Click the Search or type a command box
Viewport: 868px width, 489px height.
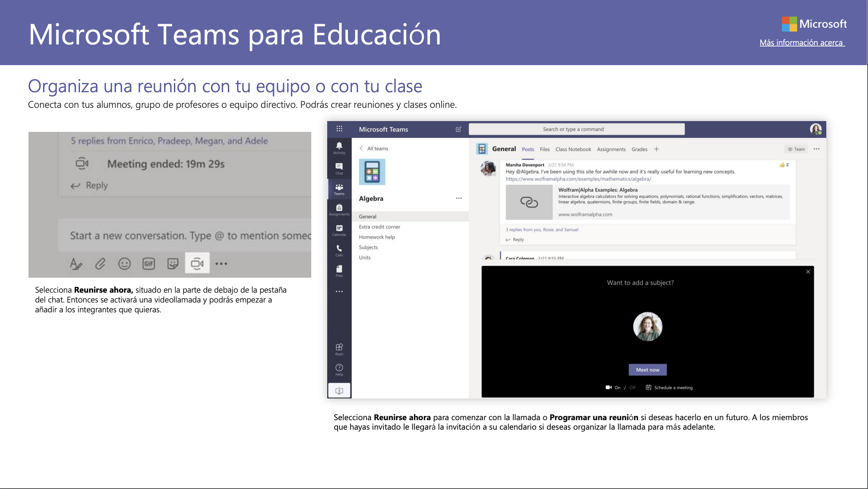pyautogui.click(x=576, y=129)
